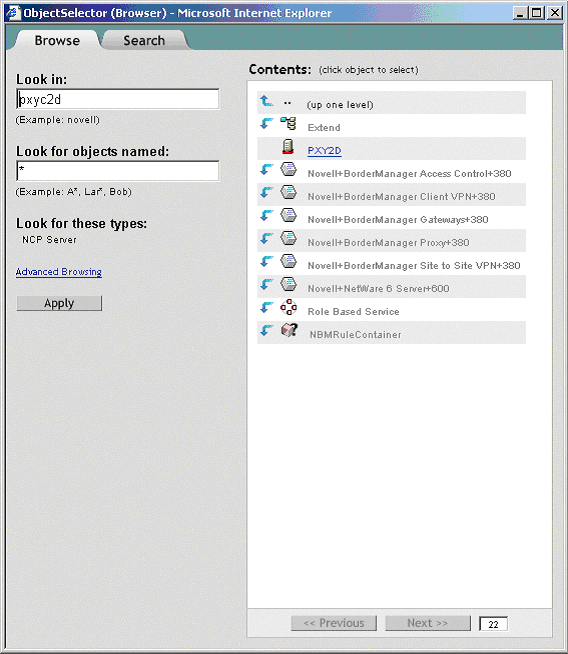Minimize the ObjectSelector window
Viewport: 568px width, 654px height.
[x=519, y=13]
